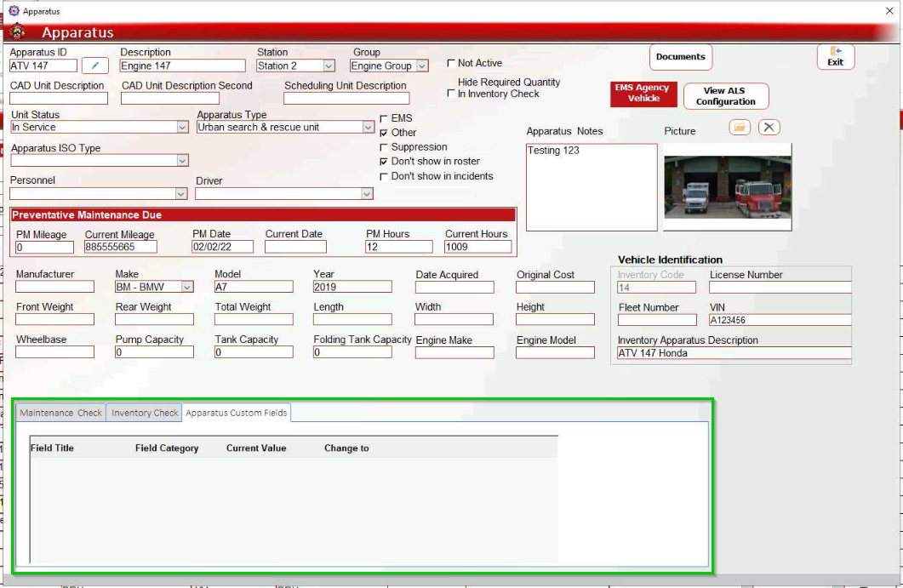Open the Make dropdown showing BM - BMW
This screenshot has height=588, width=903.
[187, 288]
